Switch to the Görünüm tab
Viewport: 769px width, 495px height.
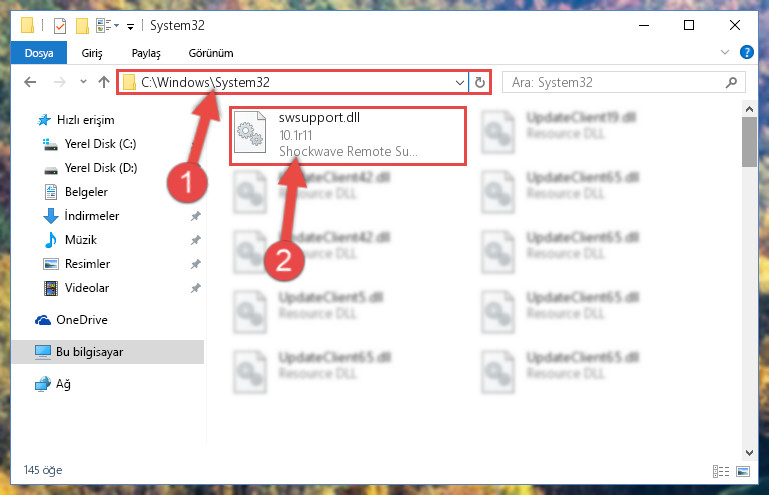coord(211,53)
